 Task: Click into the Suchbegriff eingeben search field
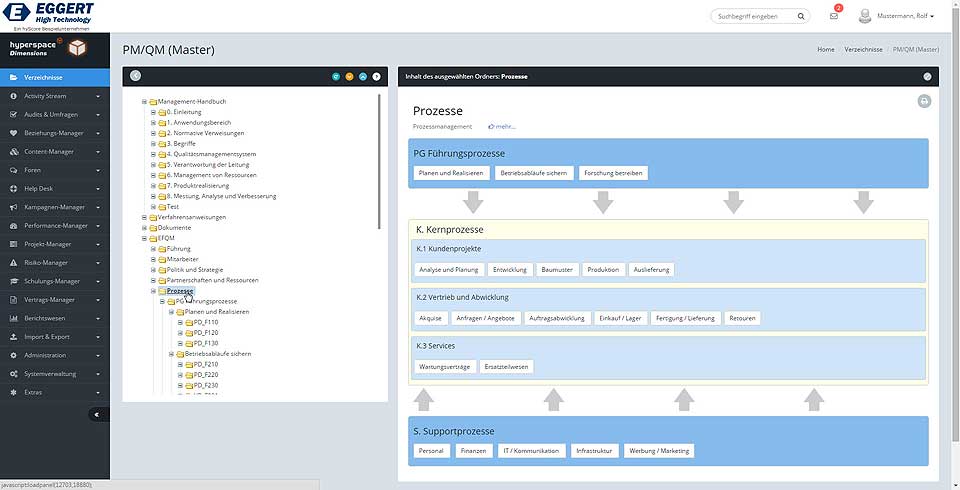pos(752,16)
